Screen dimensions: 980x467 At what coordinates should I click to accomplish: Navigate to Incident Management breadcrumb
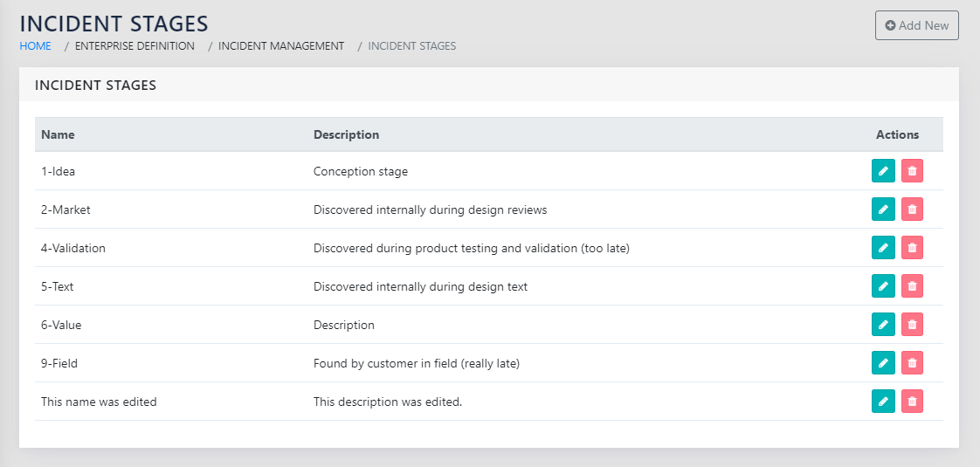[281, 46]
